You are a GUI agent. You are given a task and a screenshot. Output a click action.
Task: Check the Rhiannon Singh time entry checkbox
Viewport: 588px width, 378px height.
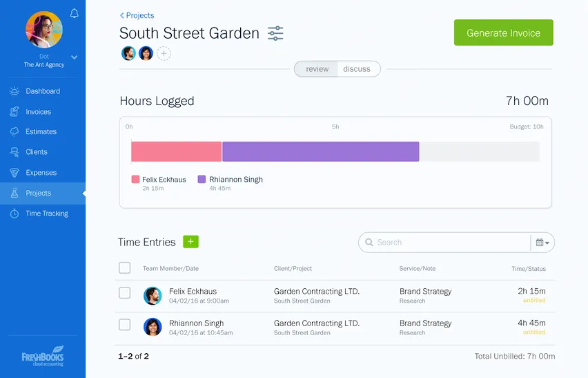point(125,325)
